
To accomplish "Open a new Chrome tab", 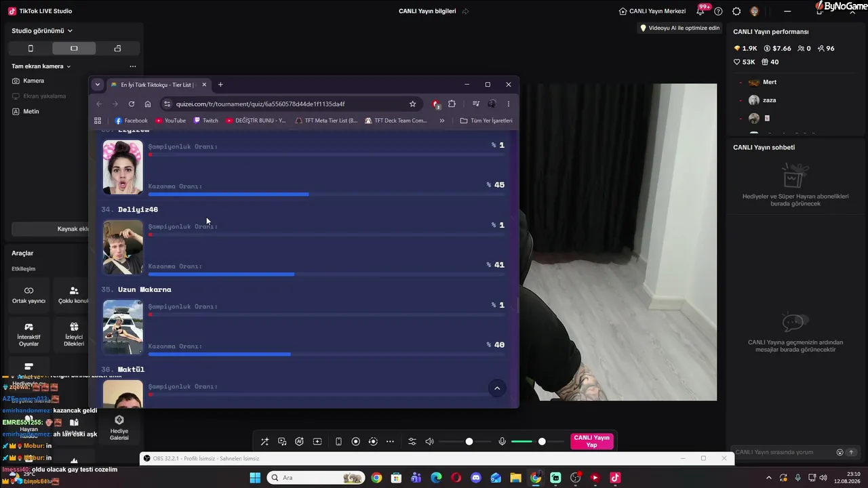I will click(220, 85).
